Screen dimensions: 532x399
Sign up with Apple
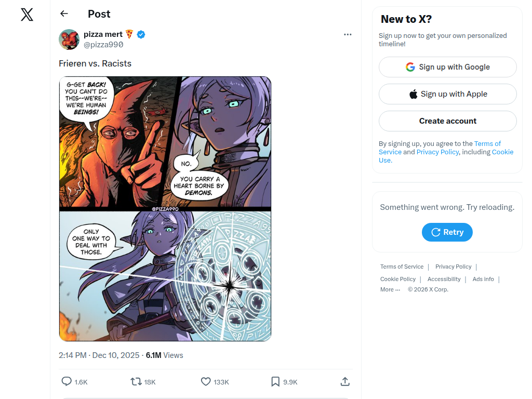pyautogui.click(x=447, y=94)
